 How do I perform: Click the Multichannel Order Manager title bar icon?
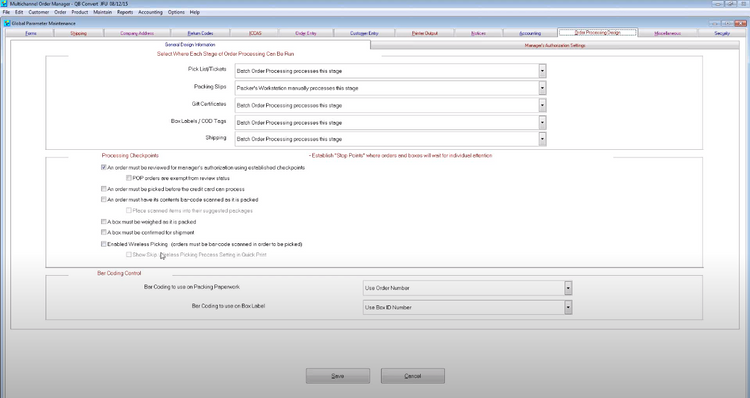(4, 3)
